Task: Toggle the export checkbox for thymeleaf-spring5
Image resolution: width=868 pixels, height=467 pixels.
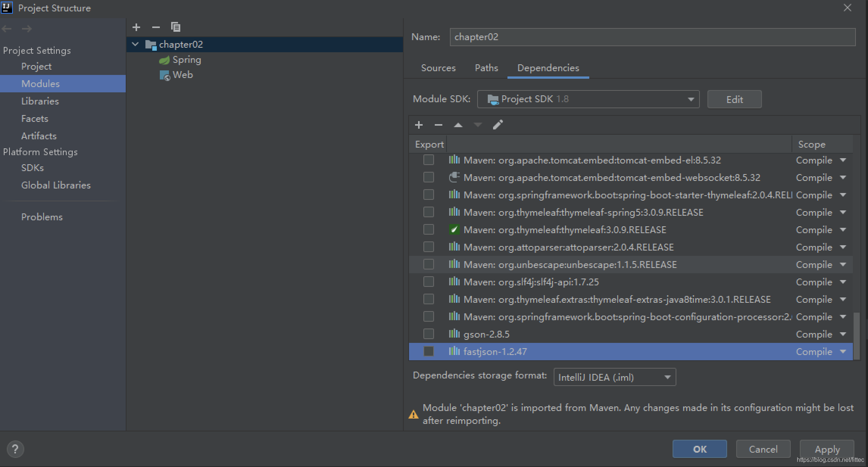Action: pyautogui.click(x=428, y=212)
